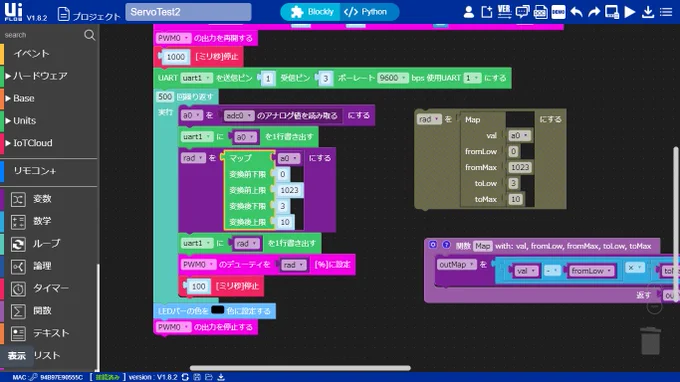Click the Map function name field
Viewport: 680px width, 382px height.
tap(482, 246)
